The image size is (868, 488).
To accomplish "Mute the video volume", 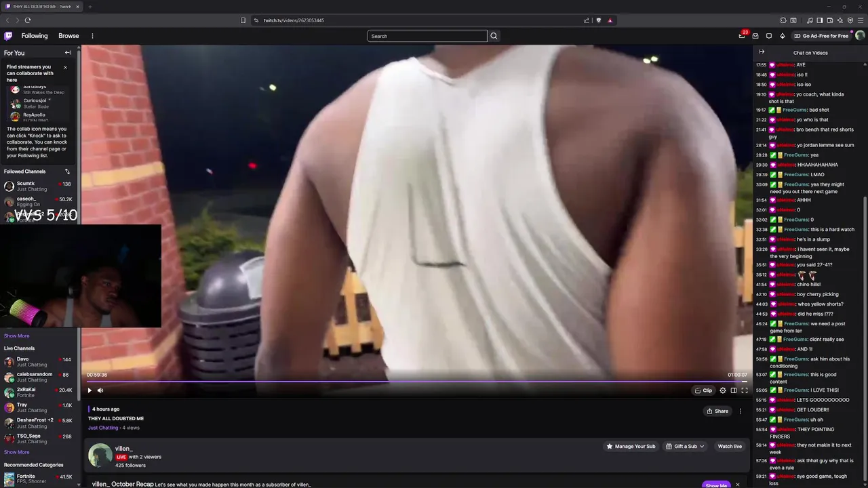I will click(100, 390).
